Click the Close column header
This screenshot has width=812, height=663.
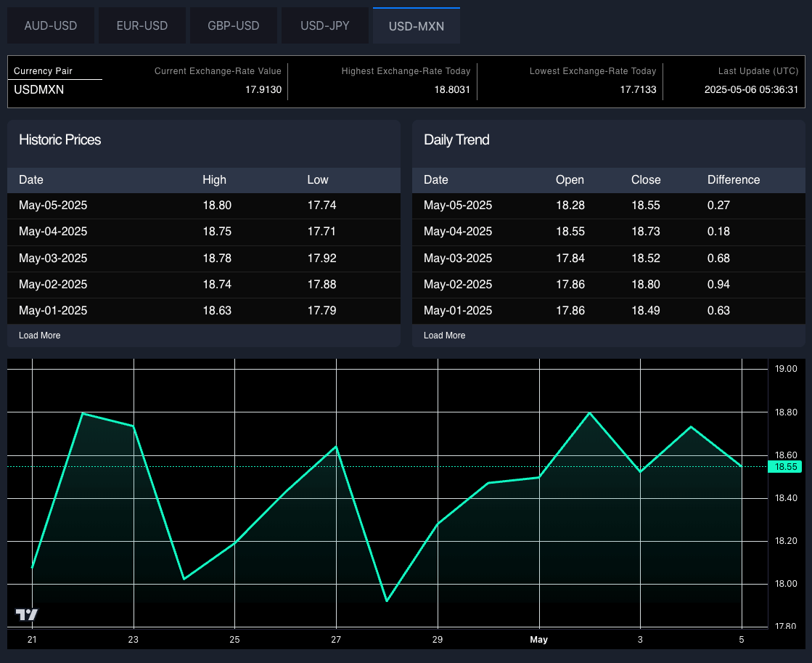click(x=646, y=180)
